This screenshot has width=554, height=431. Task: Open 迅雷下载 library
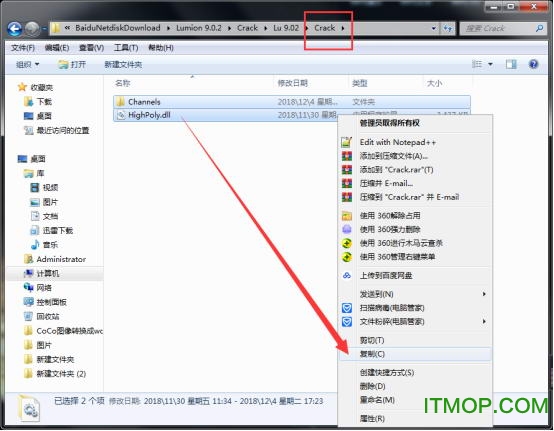pyautogui.click(x=58, y=231)
